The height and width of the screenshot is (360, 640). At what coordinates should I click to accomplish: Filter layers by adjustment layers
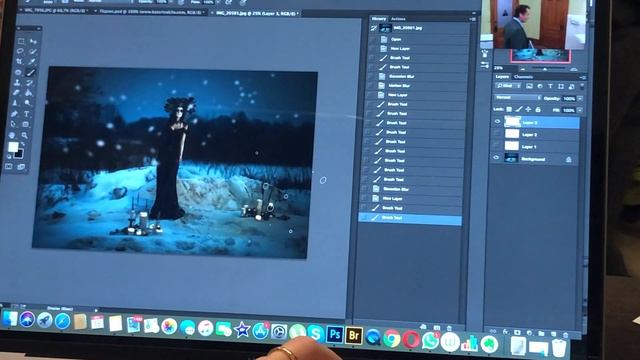click(540, 86)
